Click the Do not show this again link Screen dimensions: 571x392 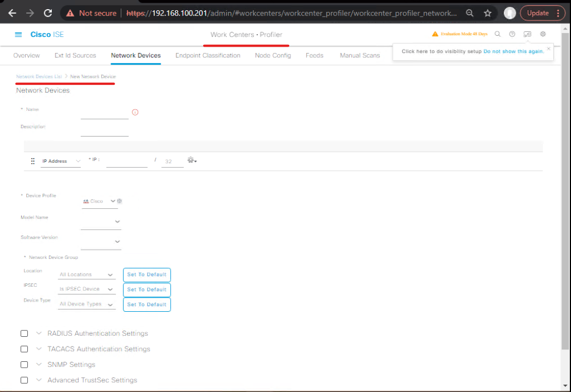click(514, 51)
